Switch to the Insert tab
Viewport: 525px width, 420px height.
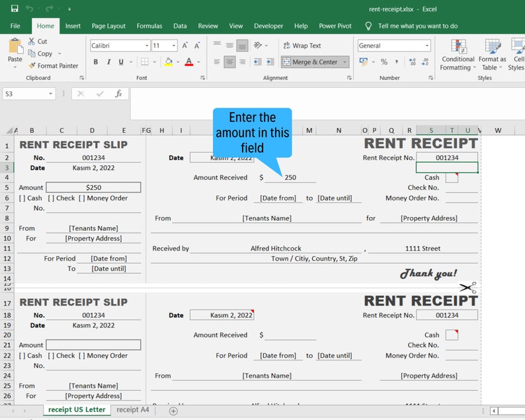tap(73, 26)
